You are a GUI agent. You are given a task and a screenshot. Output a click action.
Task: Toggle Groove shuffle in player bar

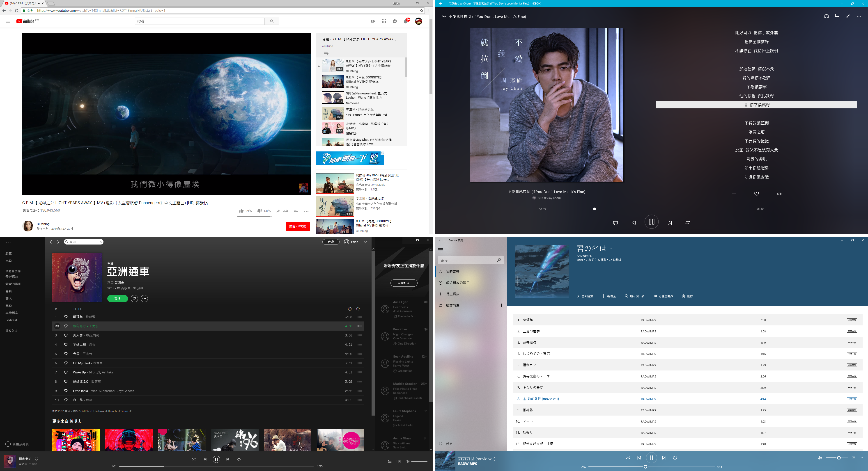[x=628, y=458]
